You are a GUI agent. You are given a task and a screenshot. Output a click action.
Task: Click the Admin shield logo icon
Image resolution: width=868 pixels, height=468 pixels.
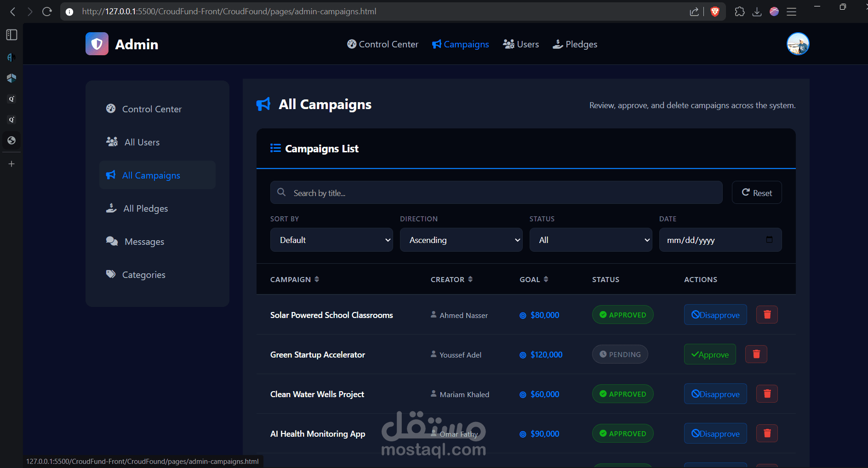pyautogui.click(x=97, y=44)
